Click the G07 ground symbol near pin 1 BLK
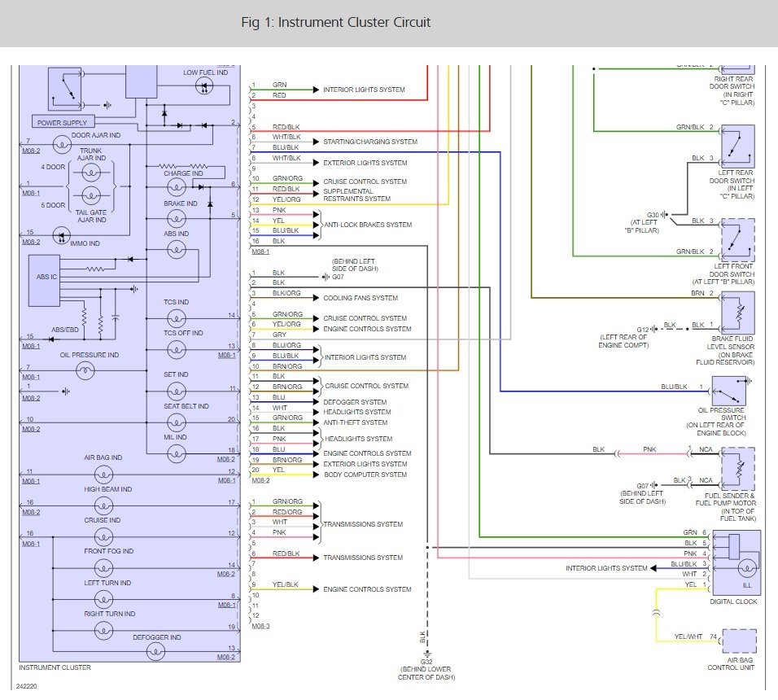Viewport: 778px width, 700px height. 326,277
